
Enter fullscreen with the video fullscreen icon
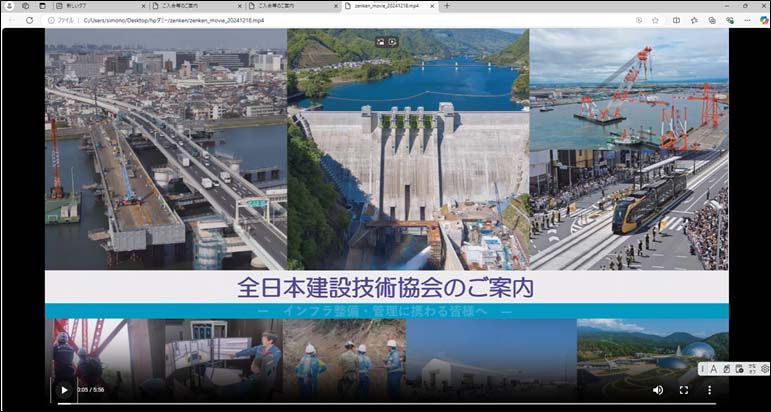[683, 390]
